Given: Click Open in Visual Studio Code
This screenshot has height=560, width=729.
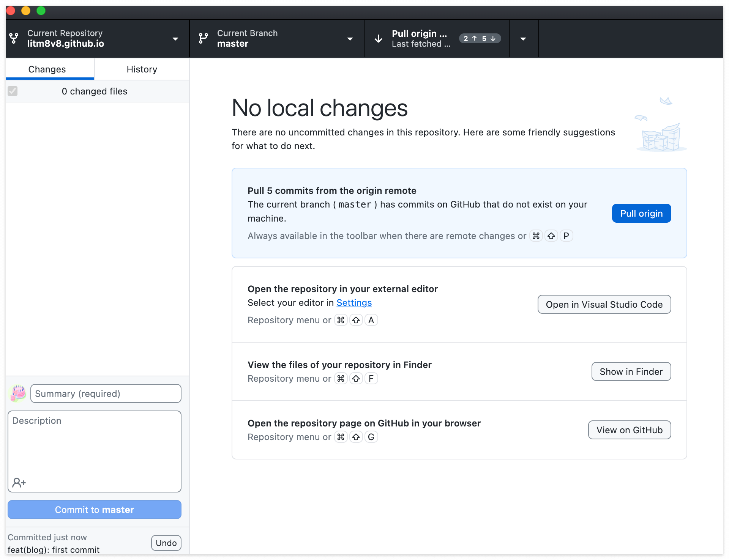Looking at the screenshot, I should pyautogui.click(x=604, y=305).
